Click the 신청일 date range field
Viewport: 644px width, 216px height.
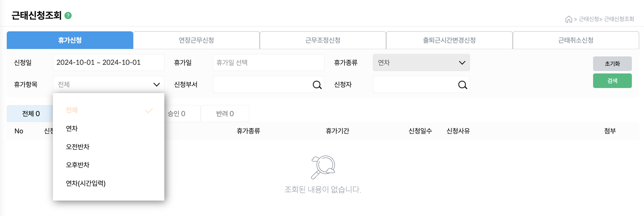click(x=108, y=63)
